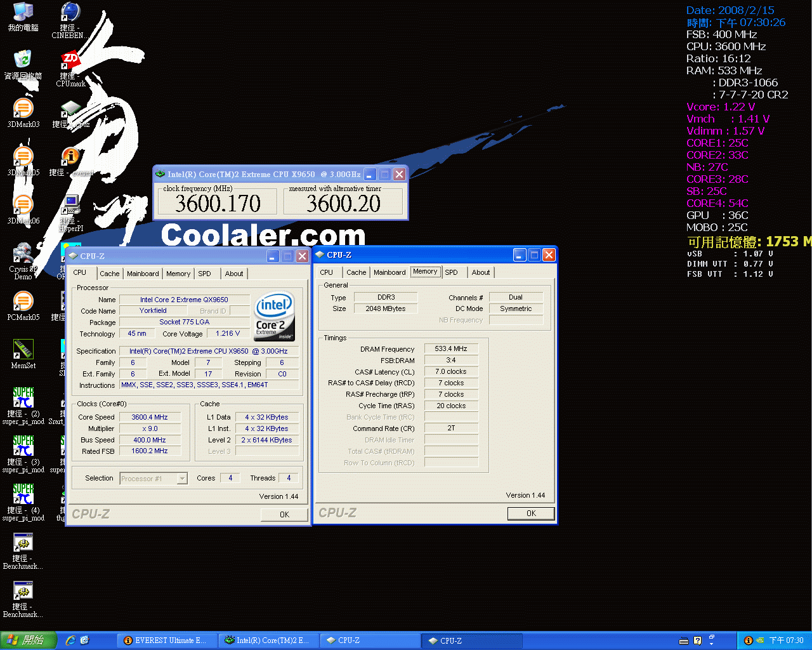This screenshot has height=650, width=812.
Task: Click the CAS# Latency 7.0 clocks value
Action: 451,371
